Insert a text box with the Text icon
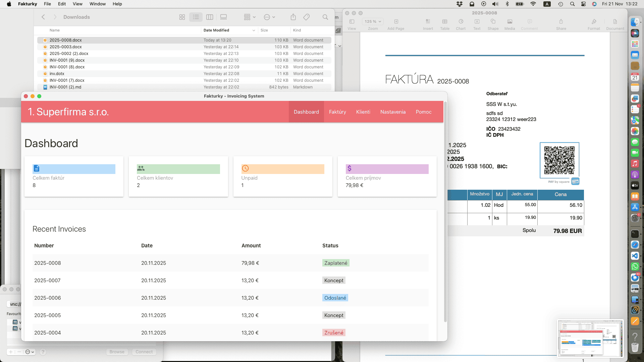This screenshot has height=362, width=644. tap(477, 22)
